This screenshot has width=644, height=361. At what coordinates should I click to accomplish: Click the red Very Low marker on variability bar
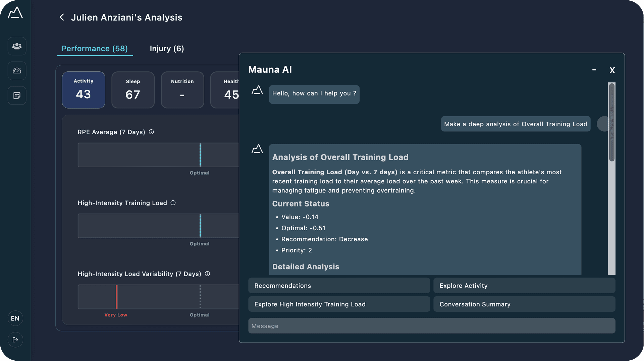[116, 297]
